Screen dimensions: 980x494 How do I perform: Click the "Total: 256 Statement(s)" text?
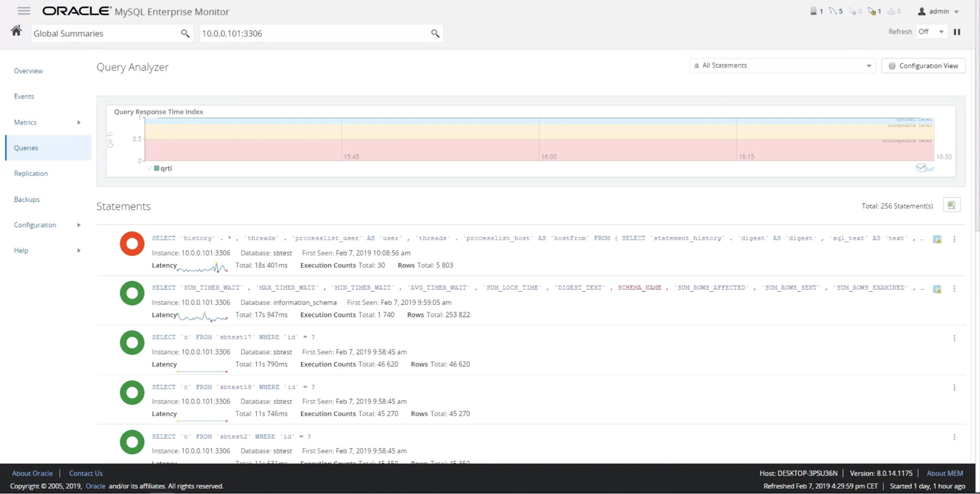[897, 206]
